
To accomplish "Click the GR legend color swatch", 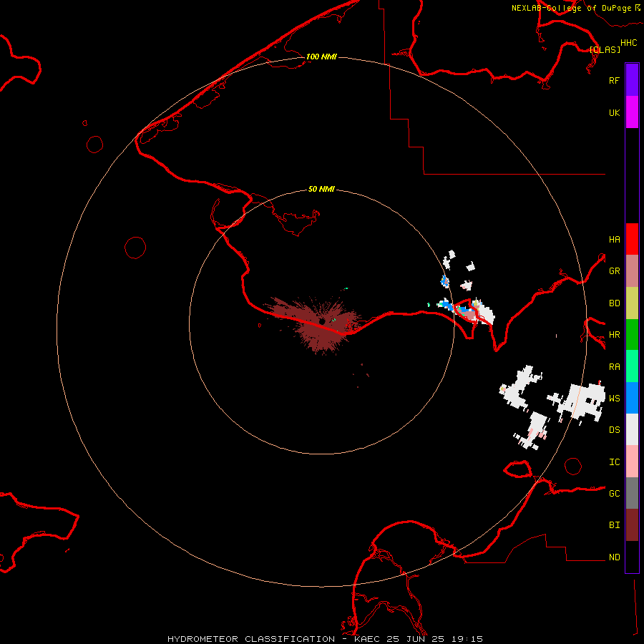I will pos(632,271).
